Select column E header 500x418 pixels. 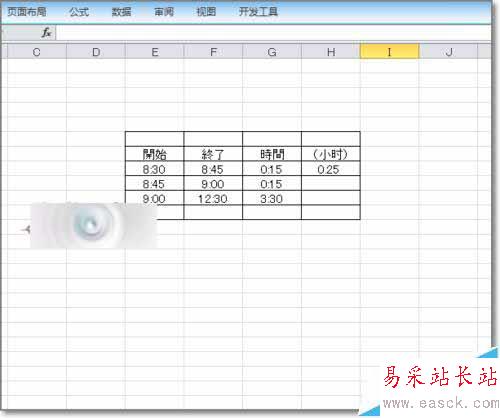coord(155,52)
